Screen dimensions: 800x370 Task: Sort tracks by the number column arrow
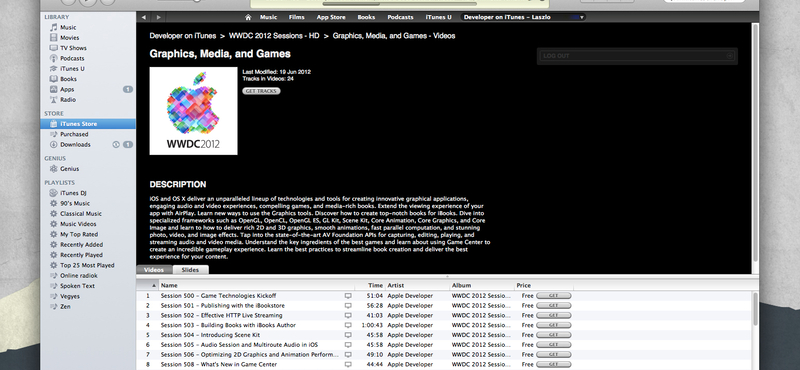[154, 286]
